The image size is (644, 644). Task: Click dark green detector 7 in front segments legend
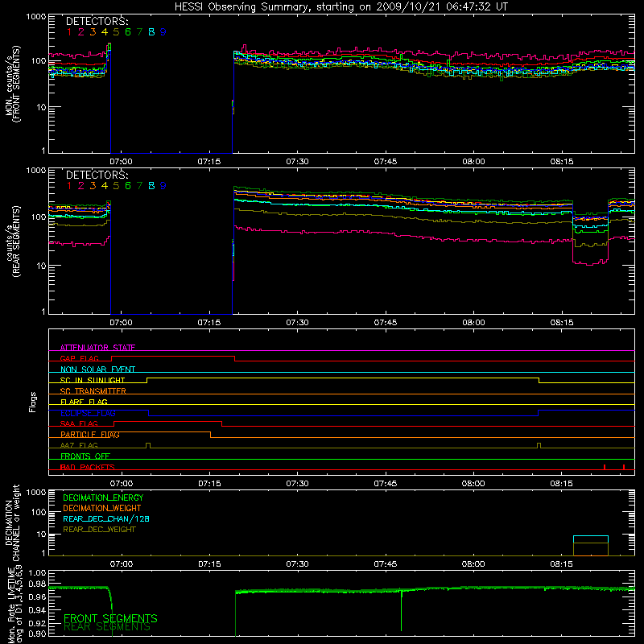point(139,32)
